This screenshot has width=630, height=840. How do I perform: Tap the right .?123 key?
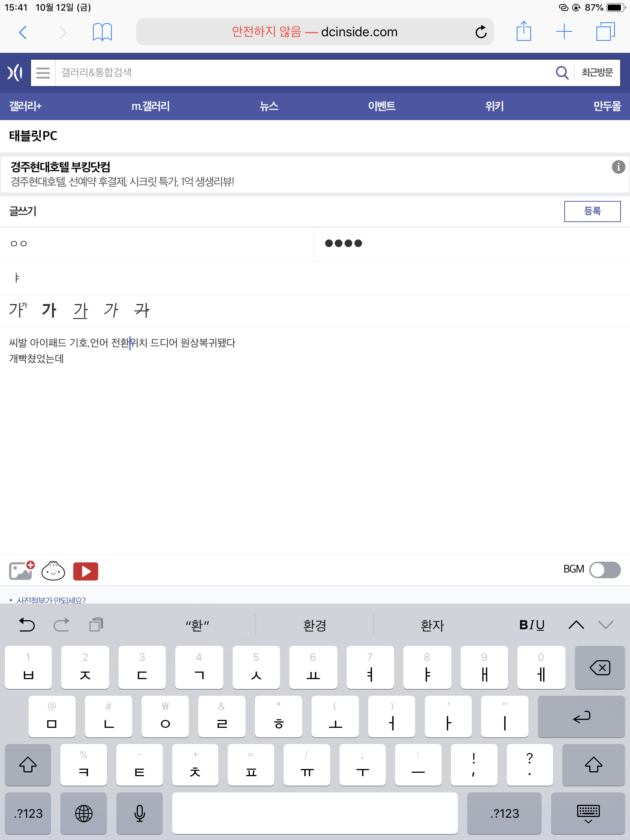click(504, 813)
